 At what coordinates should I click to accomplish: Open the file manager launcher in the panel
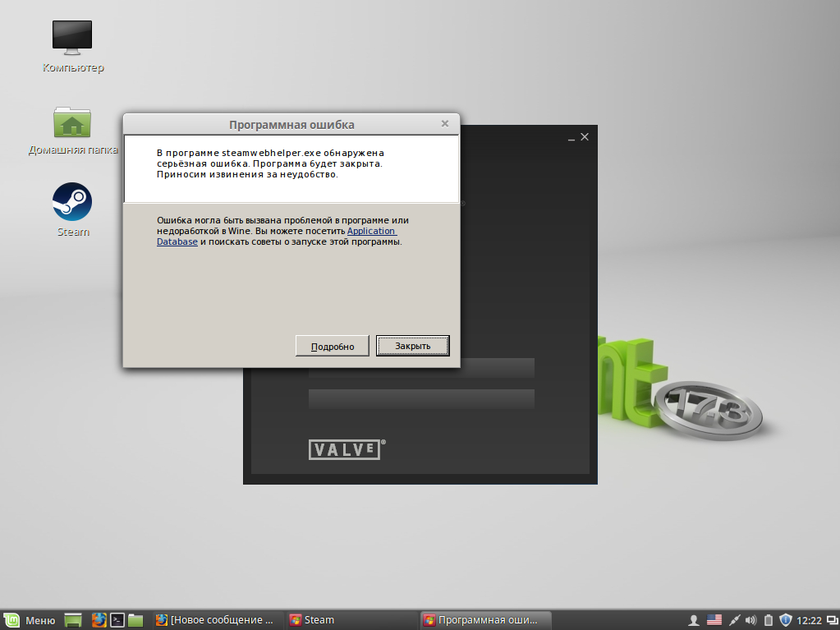[x=135, y=619]
